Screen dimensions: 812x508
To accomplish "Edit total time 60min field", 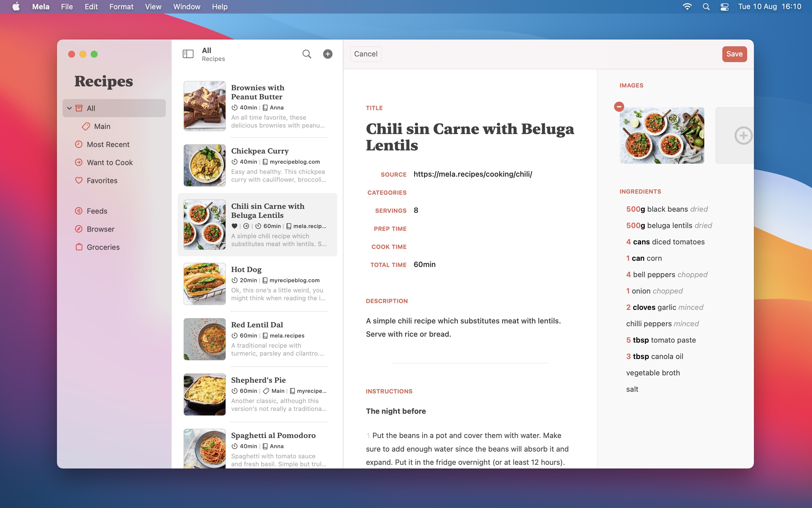I will (x=424, y=264).
